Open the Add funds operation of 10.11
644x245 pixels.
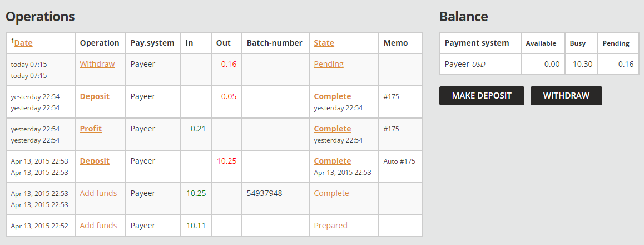pyautogui.click(x=98, y=226)
